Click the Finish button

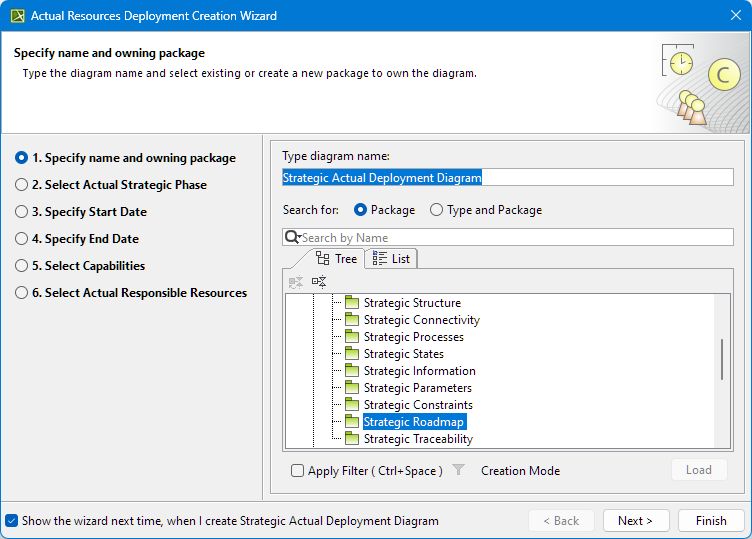[710, 521]
